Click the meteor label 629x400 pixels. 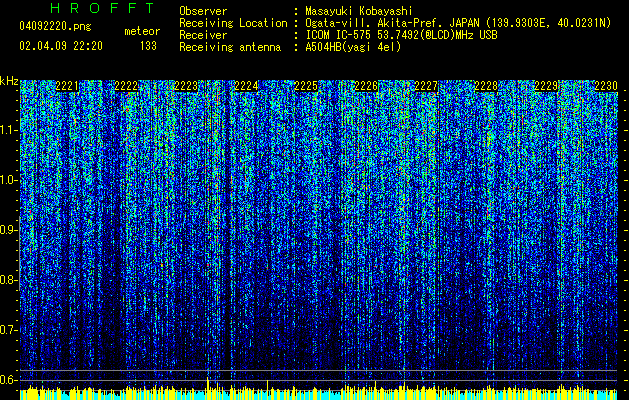[142, 31]
